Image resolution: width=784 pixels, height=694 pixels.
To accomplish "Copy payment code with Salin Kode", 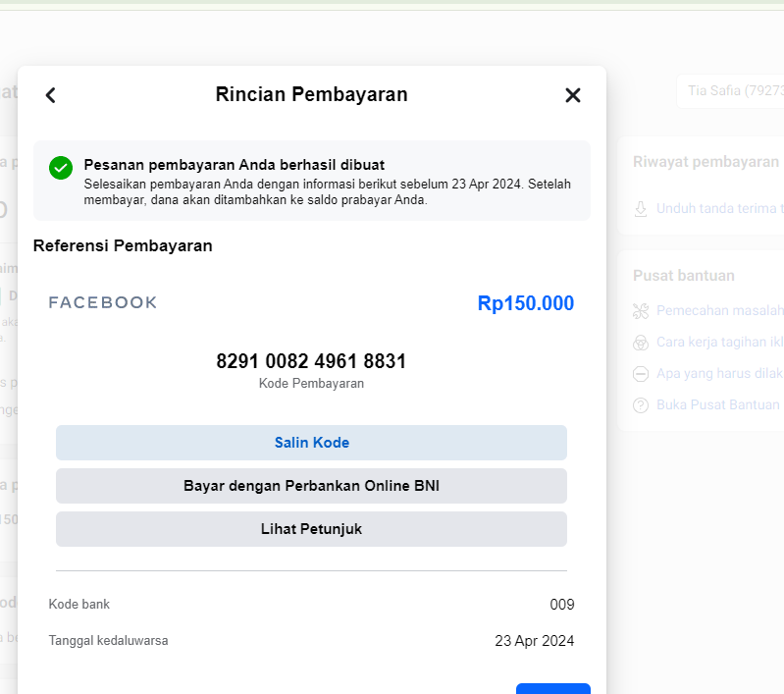I will (311, 443).
